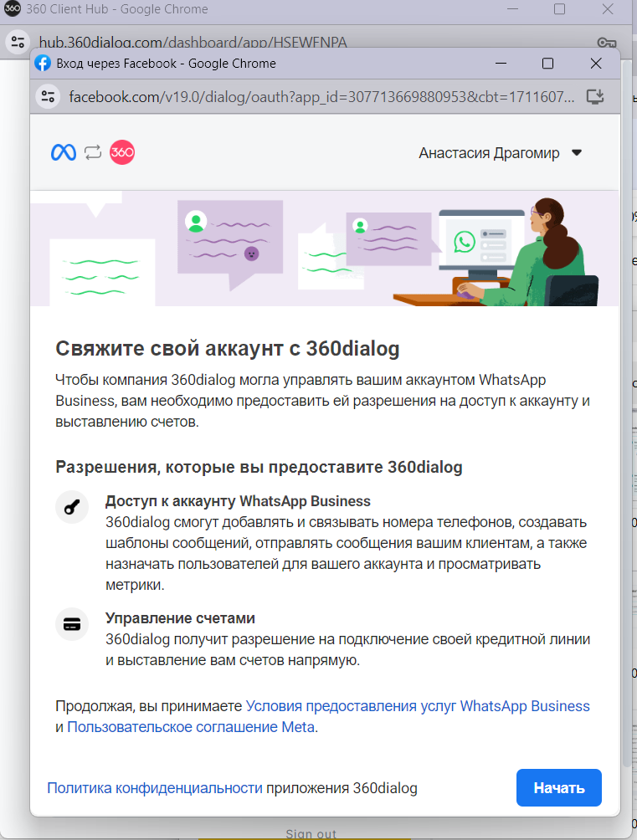This screenshot has width=637, height=840.
Task: Click the Meta logo icon
Action: coord(64,152)
